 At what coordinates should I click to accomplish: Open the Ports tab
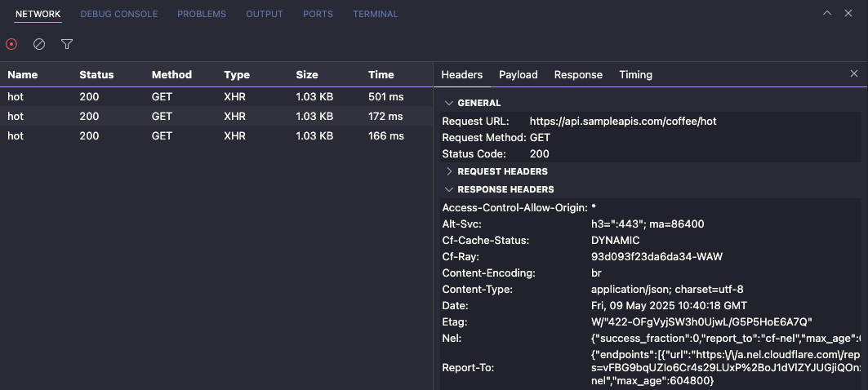click(x=318, y=14)
